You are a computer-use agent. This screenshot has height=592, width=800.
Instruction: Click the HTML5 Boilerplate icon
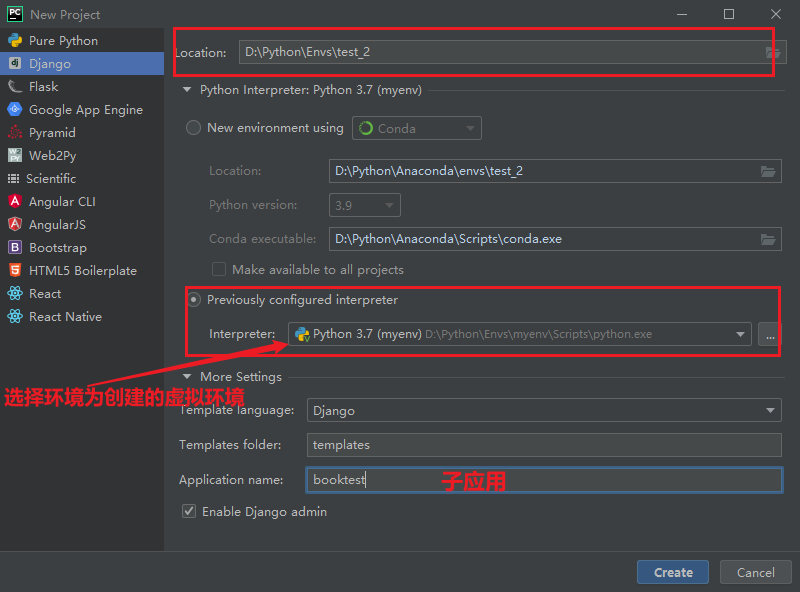coord(15,270)
